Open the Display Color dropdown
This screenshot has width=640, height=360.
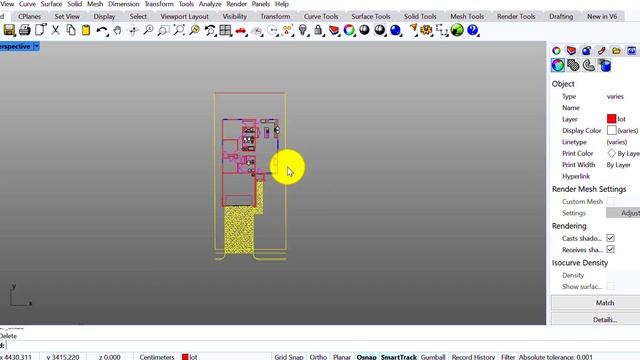click(622, 131)
